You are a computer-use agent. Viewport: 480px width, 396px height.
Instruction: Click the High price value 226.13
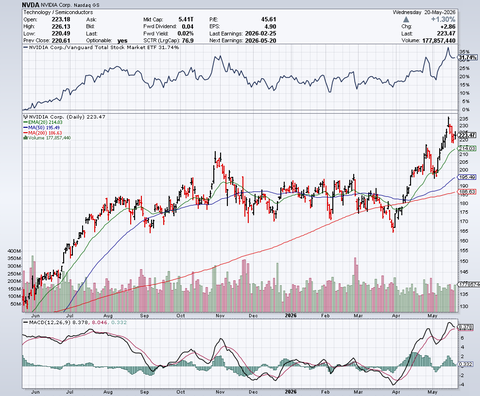[x=61, y=26]
